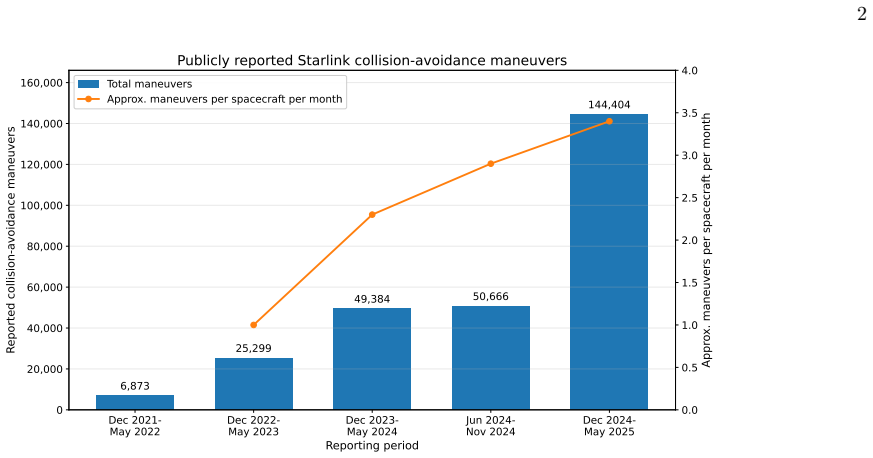This screenshot has height=458, width=873.
Task: Click 'Dec 2021- May 2022' axis label
Action: coord(135,426)
